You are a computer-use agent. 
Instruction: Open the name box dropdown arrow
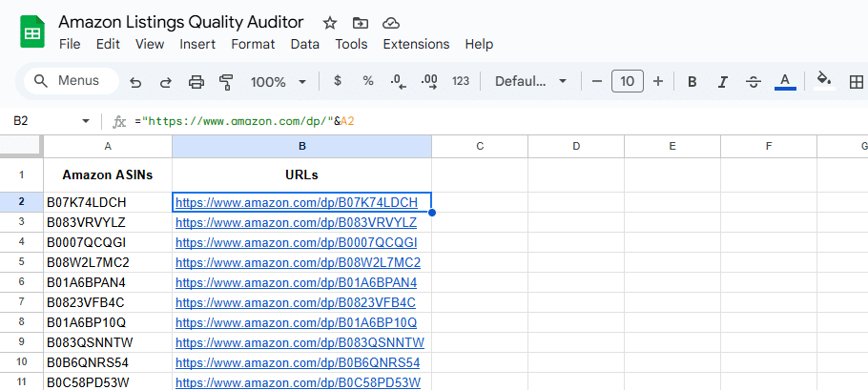[x=86, y=121]
